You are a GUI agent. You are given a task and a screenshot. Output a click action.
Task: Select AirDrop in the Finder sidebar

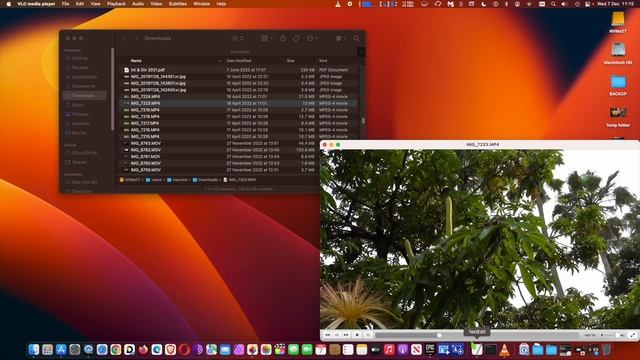pyautogui.click(x=80, y=58)
